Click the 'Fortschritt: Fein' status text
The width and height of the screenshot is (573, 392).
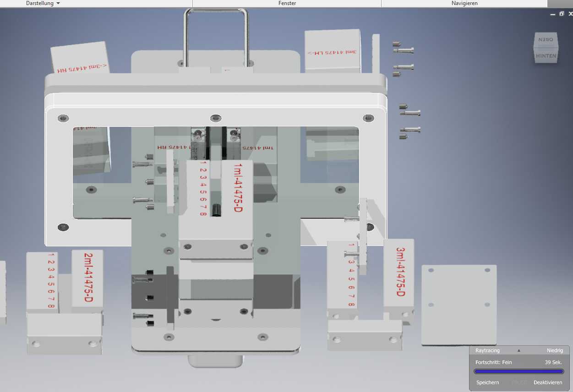coord(493,362)
